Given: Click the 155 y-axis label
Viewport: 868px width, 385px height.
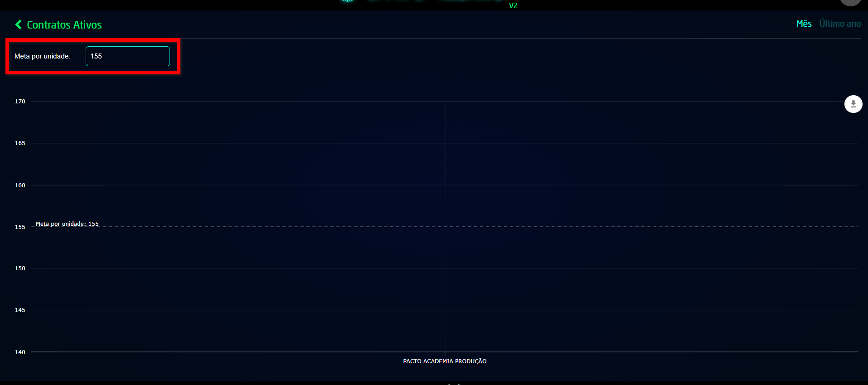Looking at the screenshot, I should [20, 227].
